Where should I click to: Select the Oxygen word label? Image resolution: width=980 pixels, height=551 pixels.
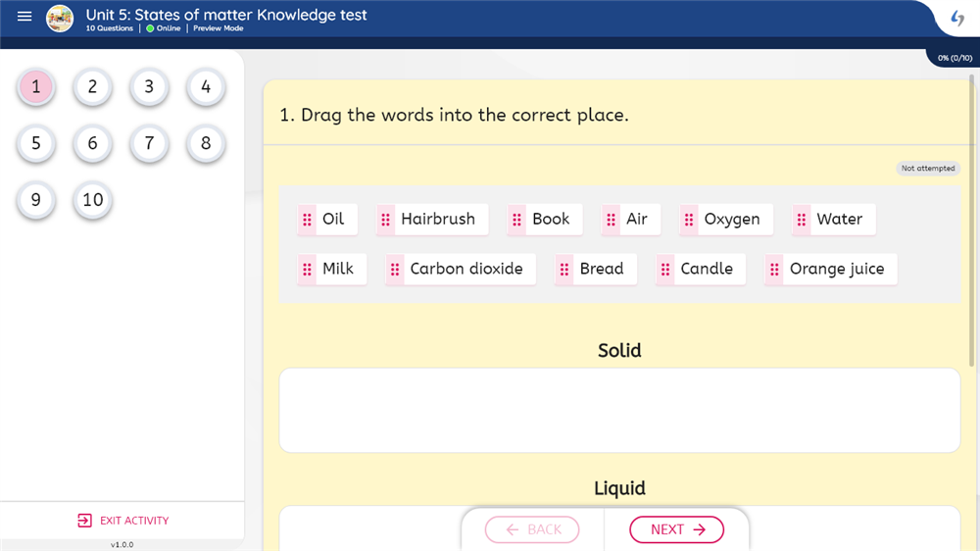pyautogui.click(x=732, y=220)
